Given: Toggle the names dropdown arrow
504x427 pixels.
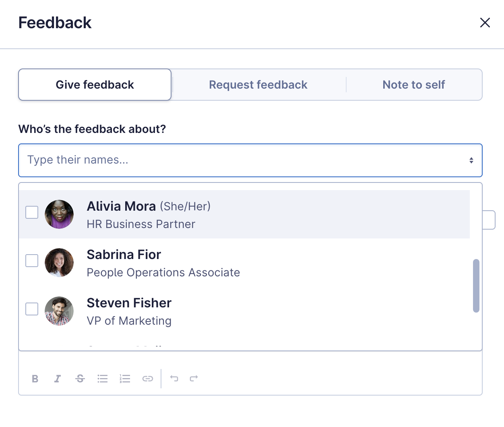Looking at the screenshot, I should (x=471, y=160).
